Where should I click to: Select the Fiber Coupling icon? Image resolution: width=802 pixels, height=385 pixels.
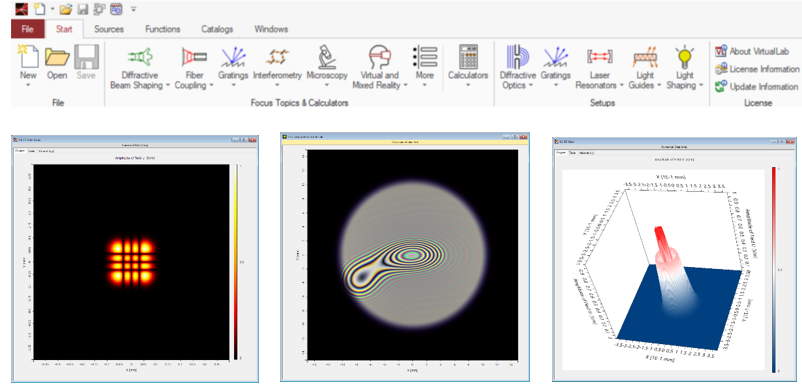pos(194,57)
